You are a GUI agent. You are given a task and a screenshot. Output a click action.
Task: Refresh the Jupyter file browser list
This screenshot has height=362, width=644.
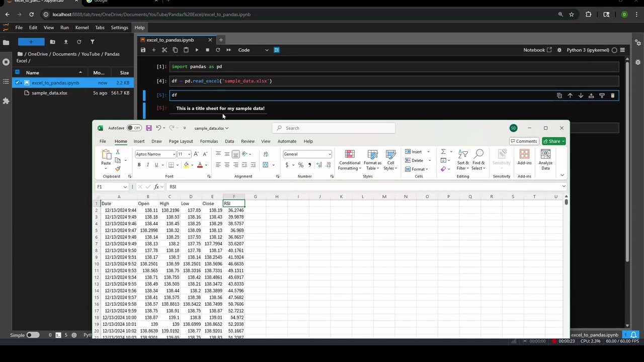coord(79,42)
